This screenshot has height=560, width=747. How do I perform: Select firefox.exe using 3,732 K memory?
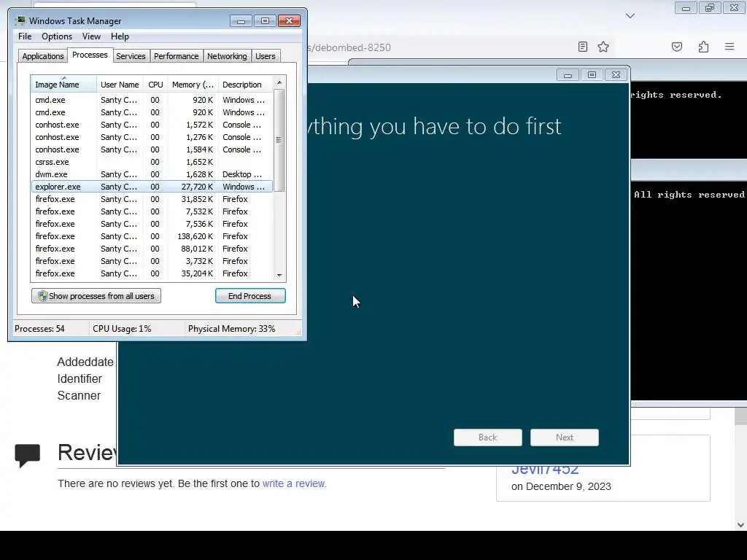coord(152,261)
